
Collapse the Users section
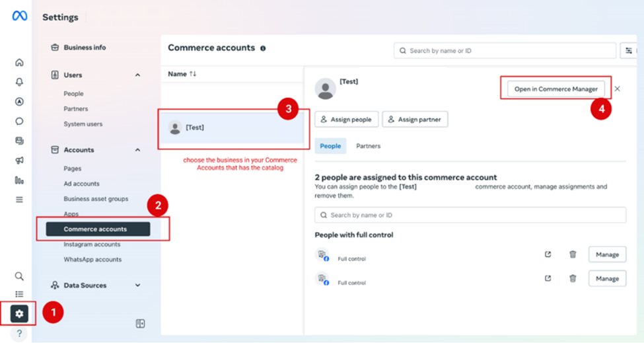click(x=137, y=75)
